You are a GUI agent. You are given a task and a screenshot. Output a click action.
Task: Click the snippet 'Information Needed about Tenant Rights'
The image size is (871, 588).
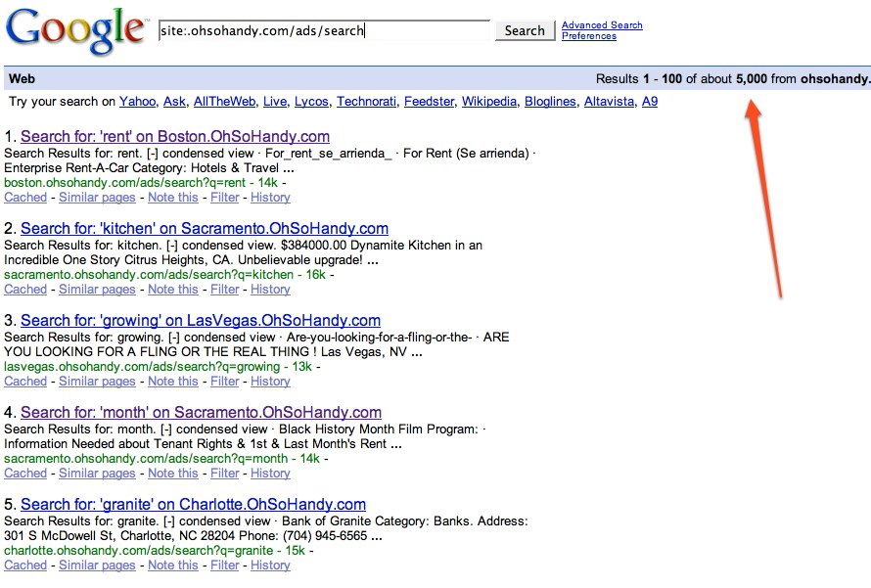(x=117, y=444)
